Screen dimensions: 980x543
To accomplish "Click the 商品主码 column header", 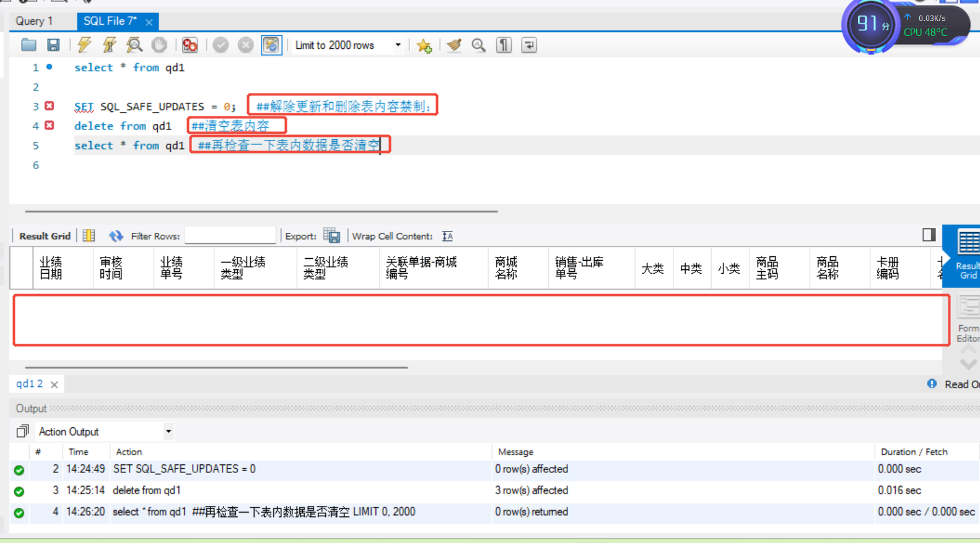I will tap(779, 268).
